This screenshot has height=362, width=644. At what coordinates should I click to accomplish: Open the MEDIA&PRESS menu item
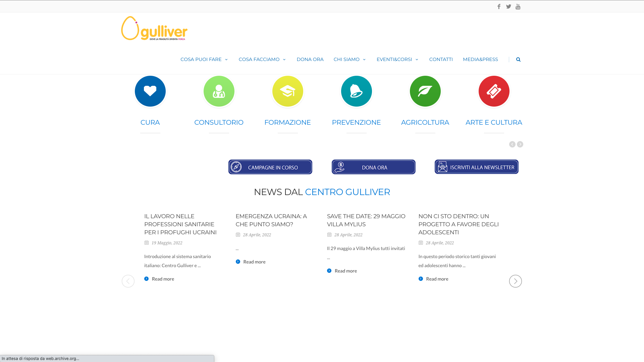click(x=480, y=59)
